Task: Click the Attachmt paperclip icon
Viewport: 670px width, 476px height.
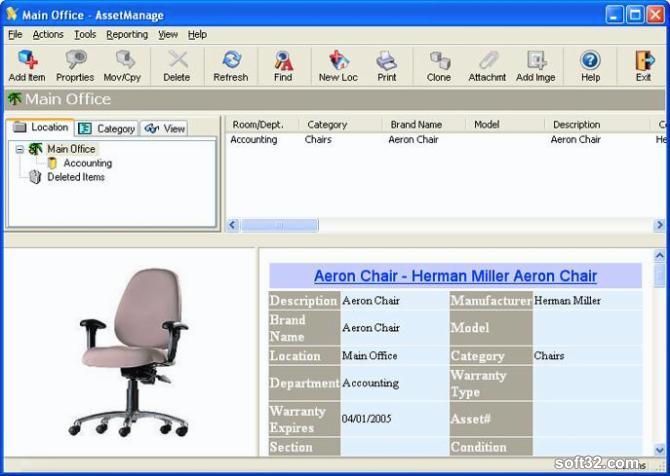Action: pos(488,60)
